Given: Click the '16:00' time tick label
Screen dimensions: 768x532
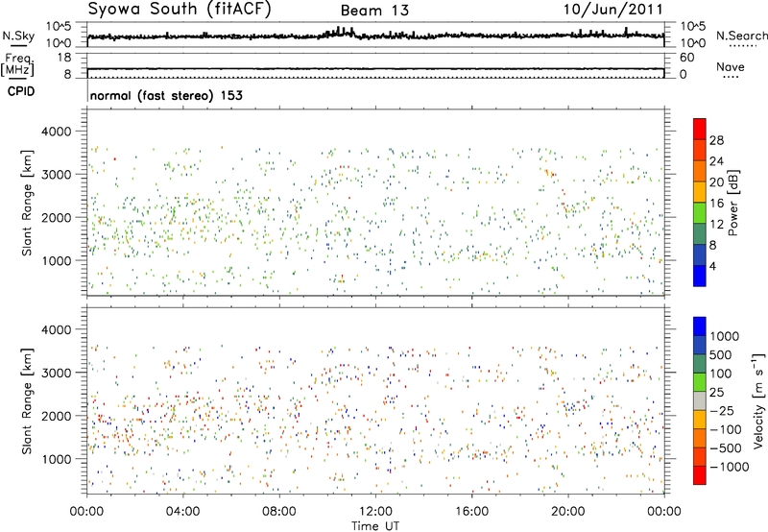Looking at the screenshot, I should (471, 512).
